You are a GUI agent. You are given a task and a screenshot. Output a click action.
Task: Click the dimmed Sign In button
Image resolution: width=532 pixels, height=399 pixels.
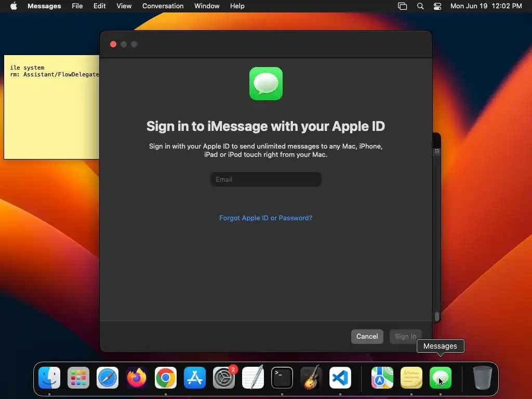click(x=405, y=337)
